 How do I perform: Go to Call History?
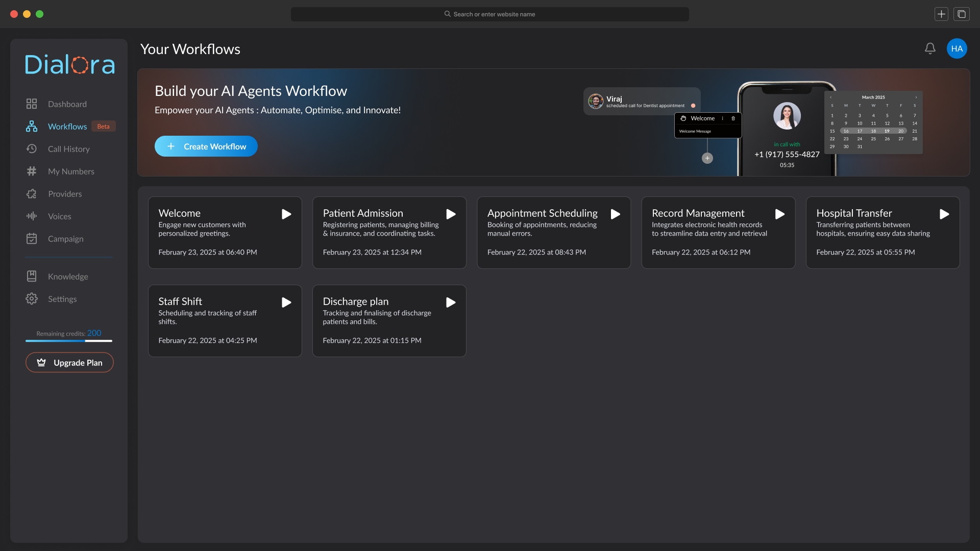(68, 149)
